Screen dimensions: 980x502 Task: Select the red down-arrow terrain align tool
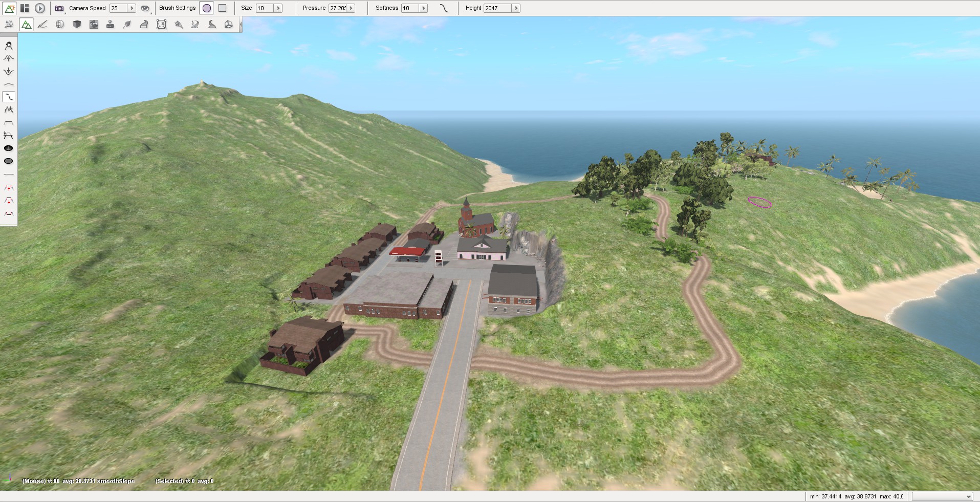9,201
